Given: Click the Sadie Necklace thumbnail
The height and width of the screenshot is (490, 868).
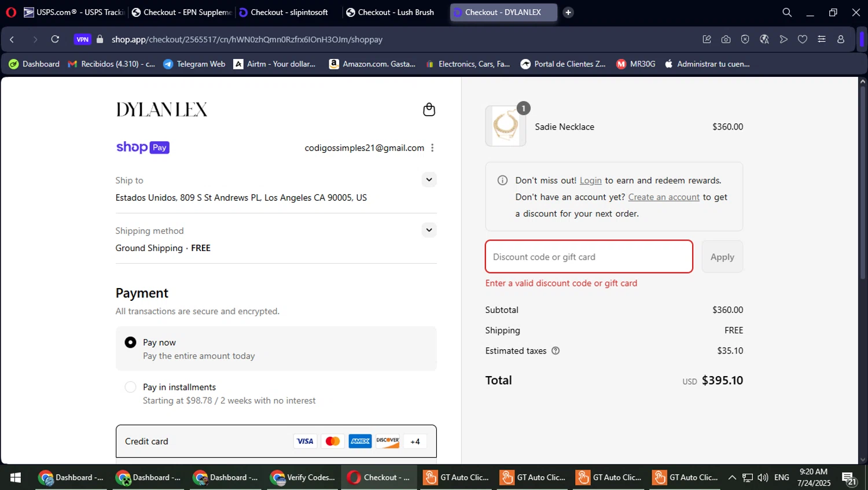Looking at the screenshot, I should [506, 126].
